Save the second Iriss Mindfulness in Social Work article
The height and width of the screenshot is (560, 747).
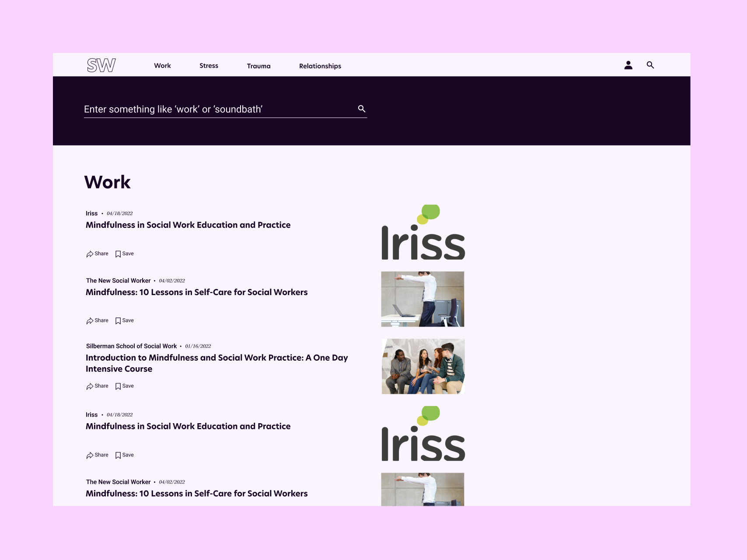(125, 455)
